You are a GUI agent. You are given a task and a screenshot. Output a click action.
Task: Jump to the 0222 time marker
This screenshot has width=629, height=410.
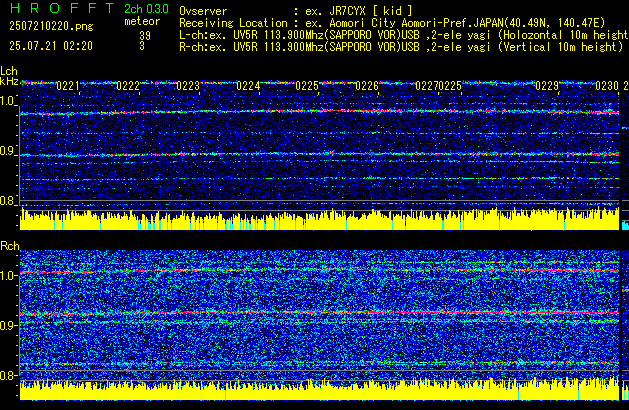tap(128, 86)
